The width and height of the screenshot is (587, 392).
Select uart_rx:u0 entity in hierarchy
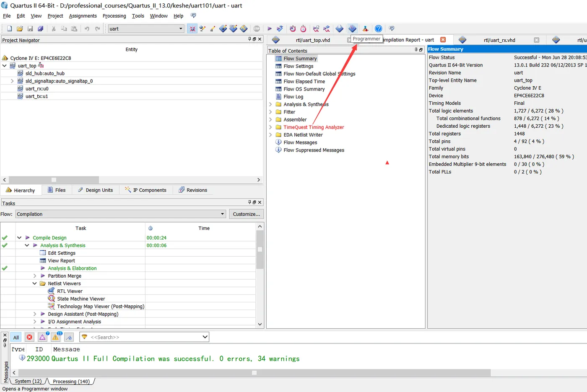(37, 89)
